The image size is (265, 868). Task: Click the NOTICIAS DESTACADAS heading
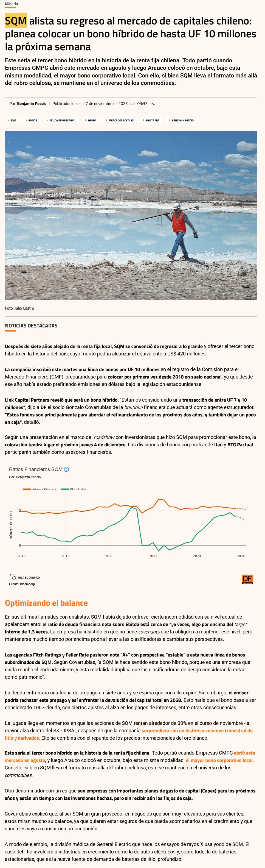click(x=31, y=325)
